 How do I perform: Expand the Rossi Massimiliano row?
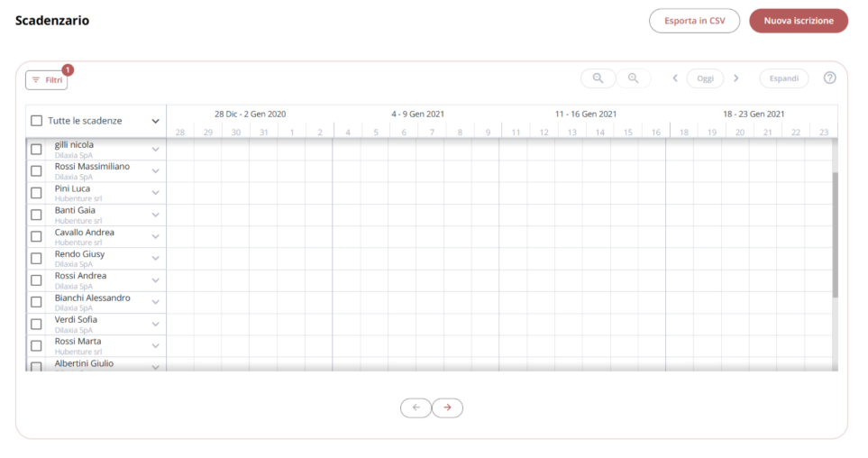156,171
